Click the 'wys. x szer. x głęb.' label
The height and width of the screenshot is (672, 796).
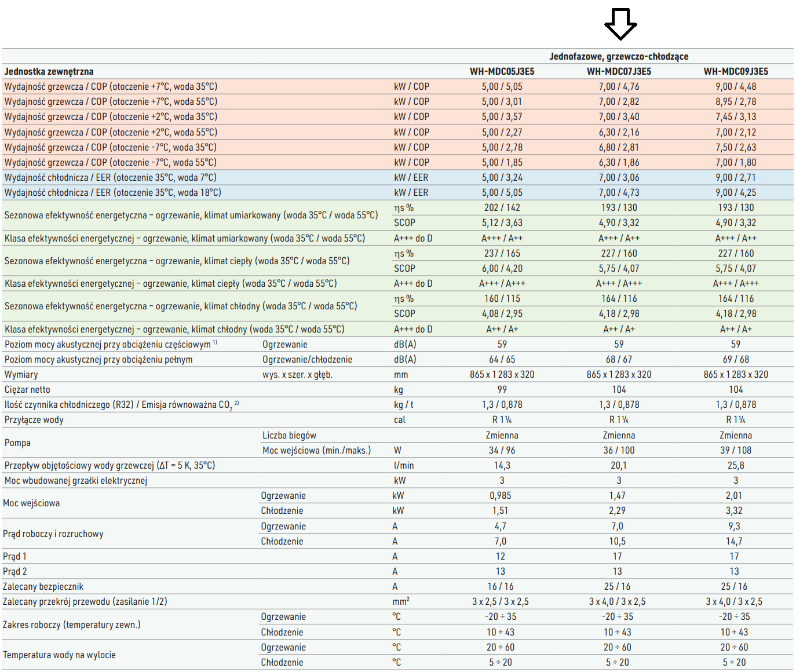[x=297, y=374]
